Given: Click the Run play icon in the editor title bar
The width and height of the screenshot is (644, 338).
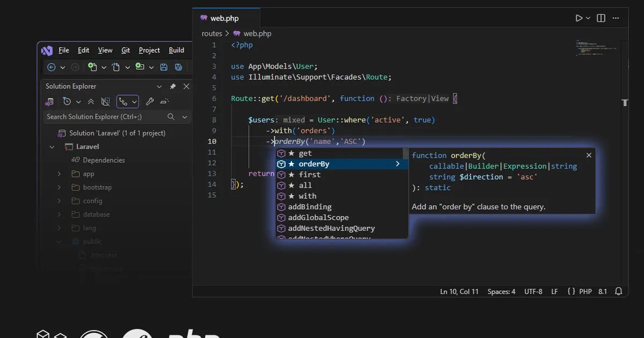Looking at the screenshot, I should [579, 18].
